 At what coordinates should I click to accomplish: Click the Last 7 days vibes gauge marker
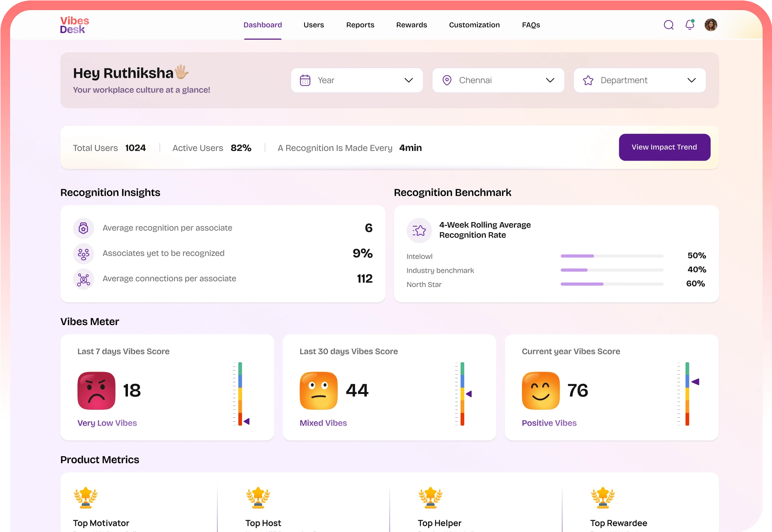pyautogui.click(x=247, y=421)
